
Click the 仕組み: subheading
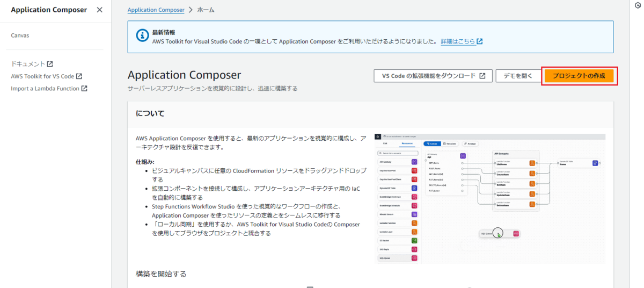pos(145,162)
